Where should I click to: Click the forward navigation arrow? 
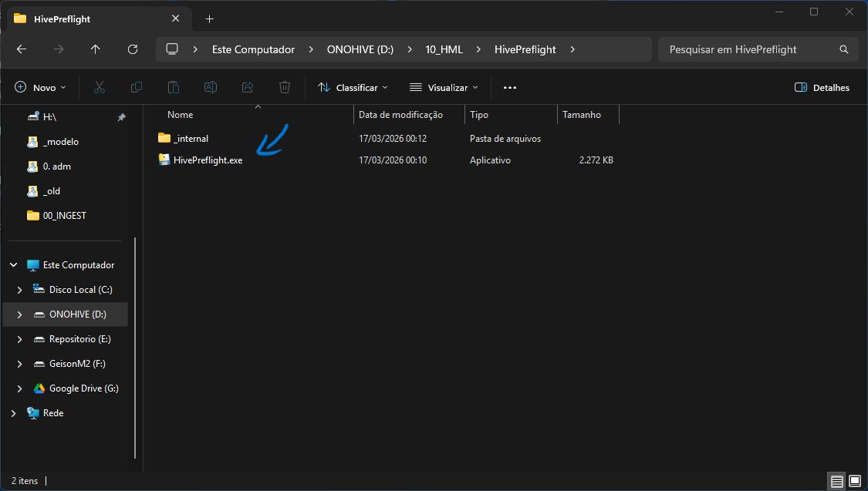coord(58,49)
